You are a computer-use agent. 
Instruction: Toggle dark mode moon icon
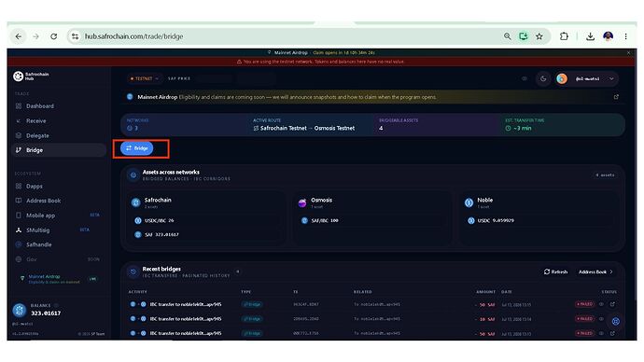(543, 78)
